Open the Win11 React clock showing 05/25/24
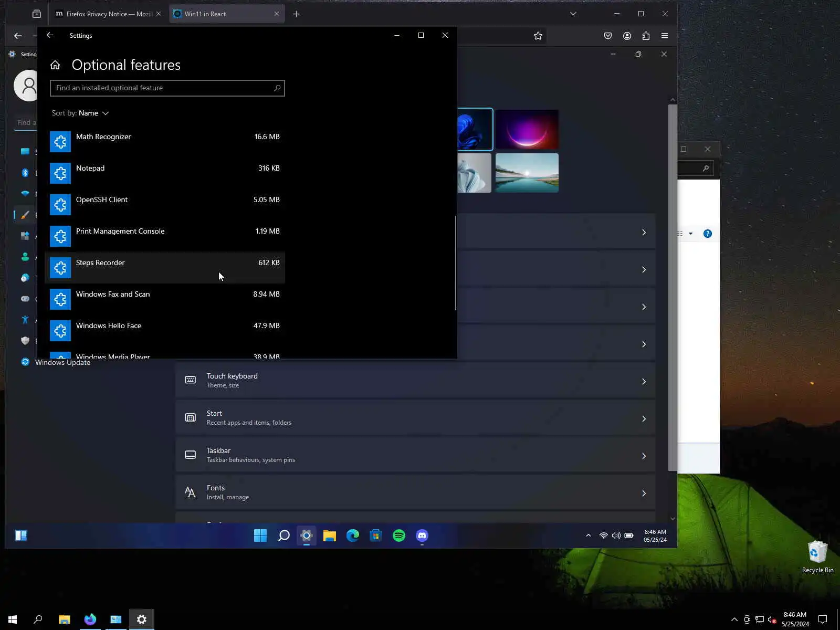The height and width of the screenshot is (630, 840). tap(655, 535)
